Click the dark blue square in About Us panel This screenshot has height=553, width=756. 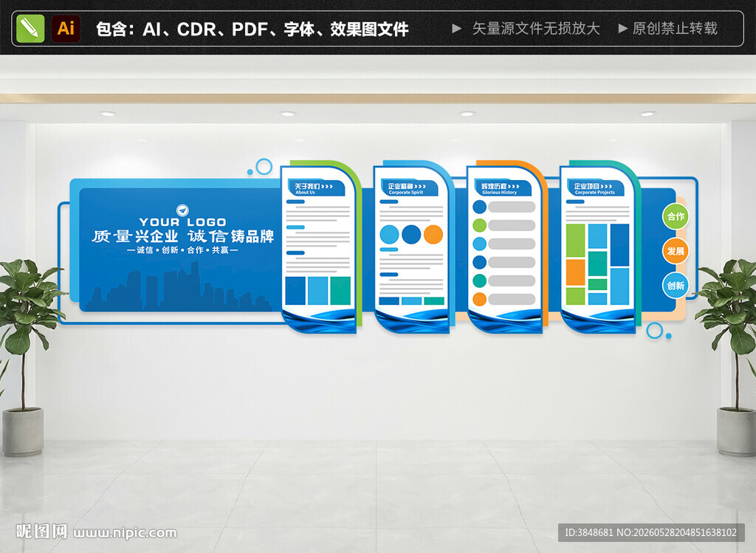pos(295,291)
